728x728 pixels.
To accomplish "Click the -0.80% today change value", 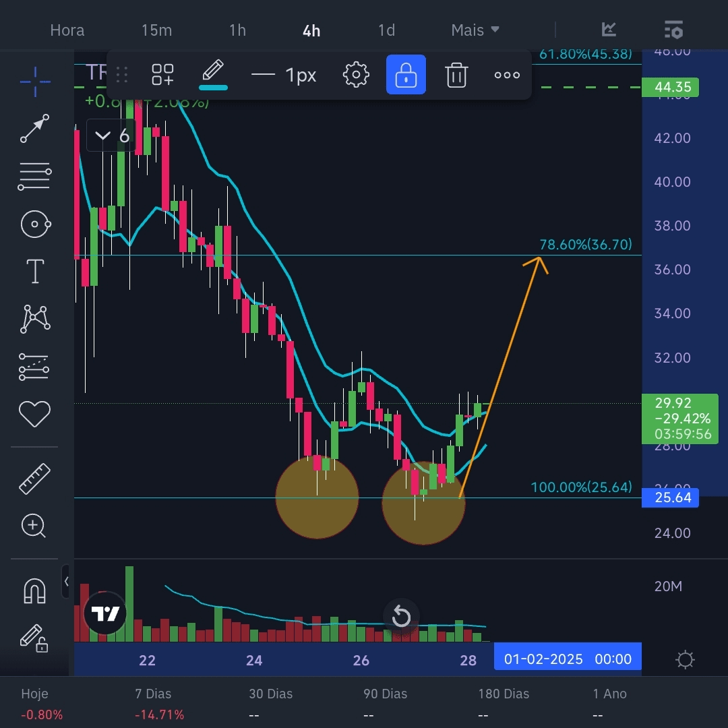I will click(x=42, y=715).
